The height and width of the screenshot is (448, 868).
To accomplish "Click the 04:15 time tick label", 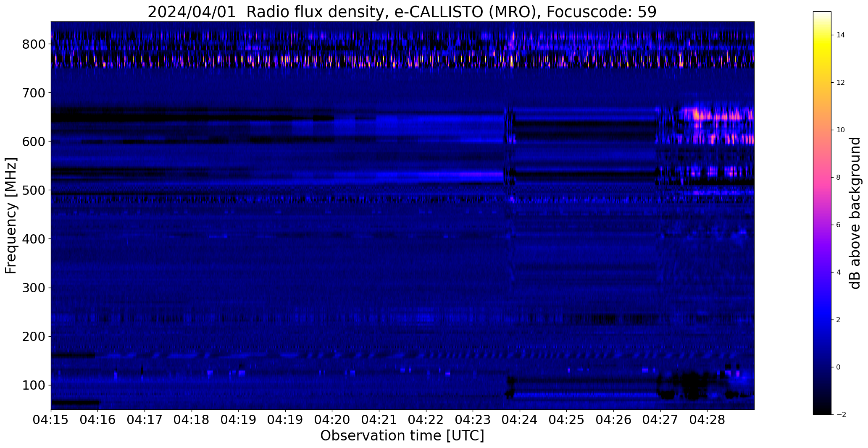I will tap(51, 420).
